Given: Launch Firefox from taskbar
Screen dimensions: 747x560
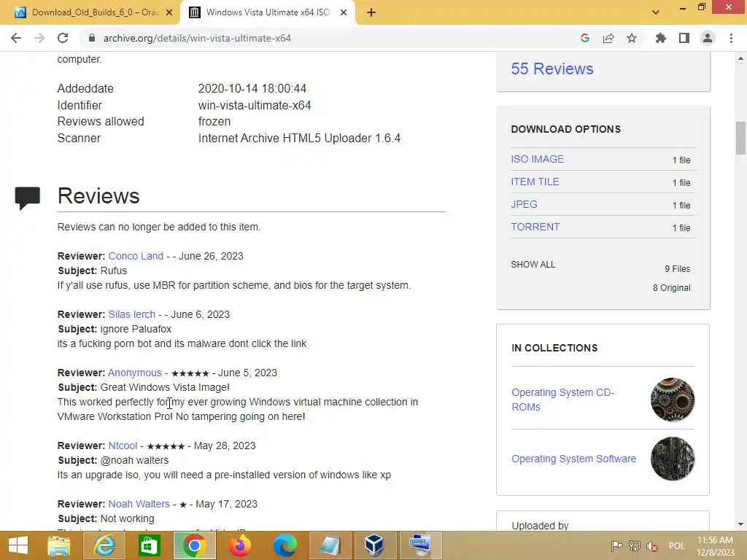Looking at the screenshot, I should click(239, 545).
